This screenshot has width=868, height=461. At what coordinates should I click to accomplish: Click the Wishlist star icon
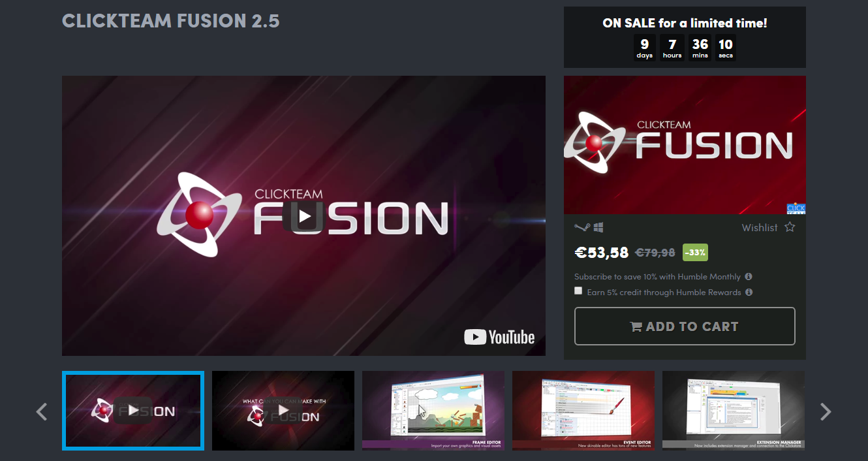click(x=790, y=227)
